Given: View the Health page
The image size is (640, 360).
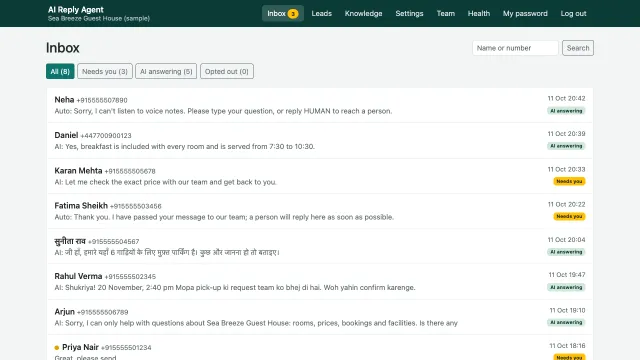Looking at the screenshot, I should coord(478,13).
